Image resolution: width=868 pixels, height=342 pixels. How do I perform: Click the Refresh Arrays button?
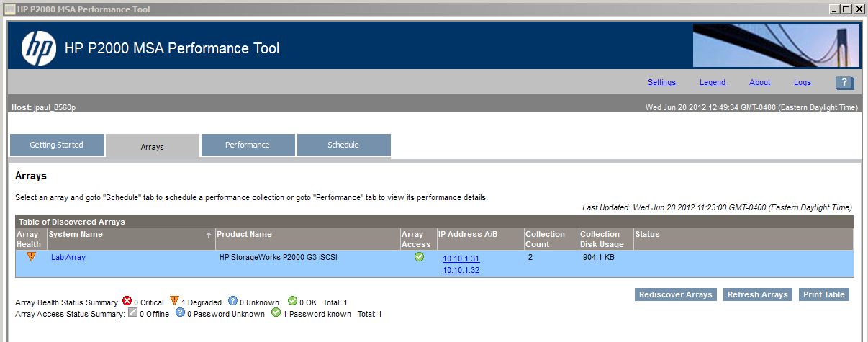point(757,294)
